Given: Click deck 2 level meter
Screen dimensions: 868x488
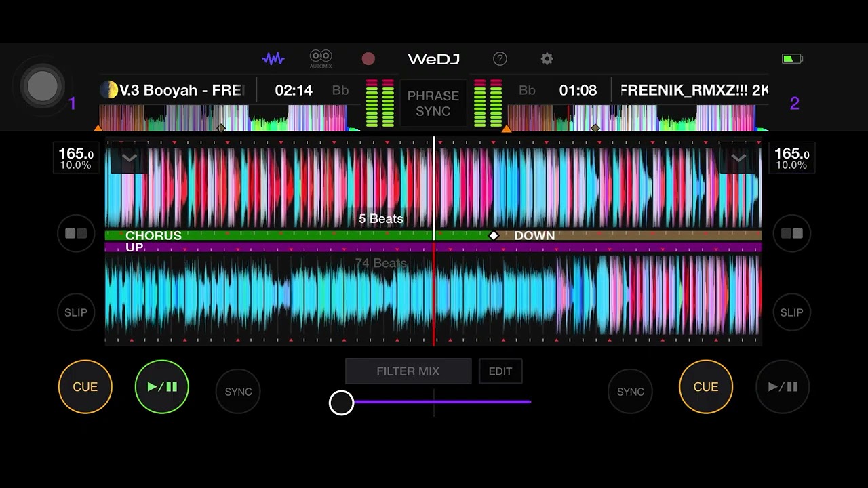Looking at the screenshot, I should click(x=488, y=103).
